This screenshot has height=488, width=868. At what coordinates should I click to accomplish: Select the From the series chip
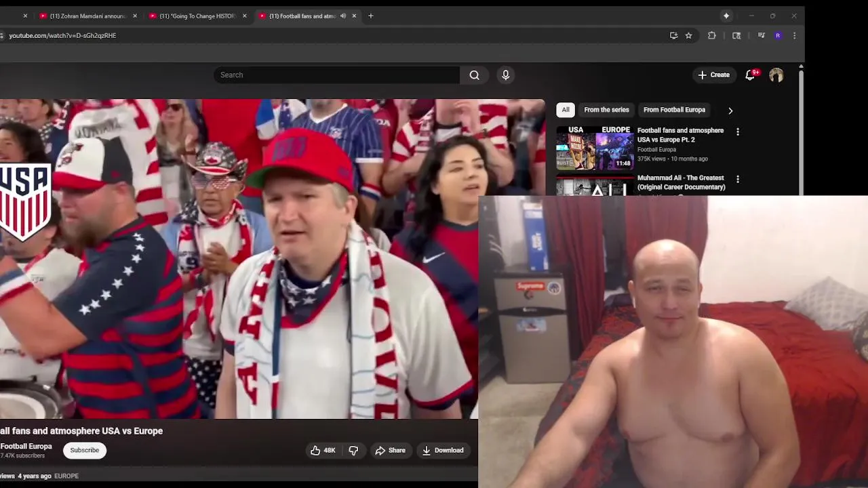coord(606,110)
